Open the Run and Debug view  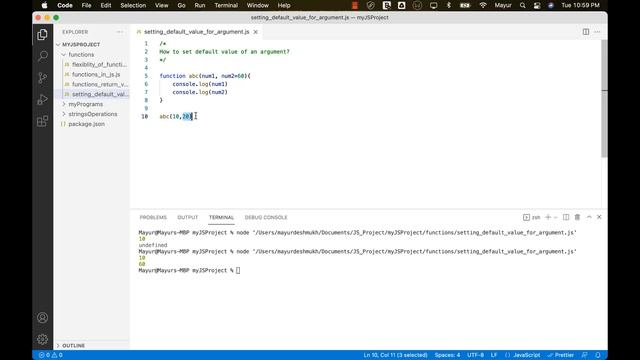(42, 100)
